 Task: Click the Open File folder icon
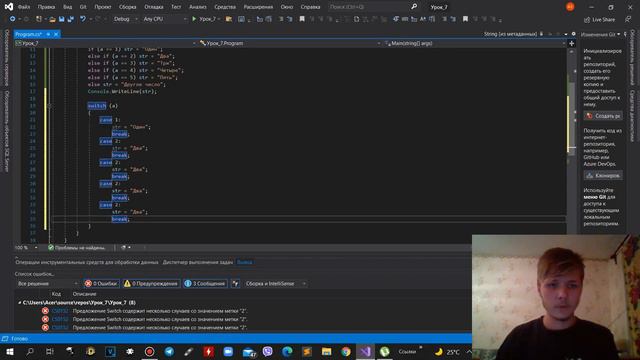tap(52, 19)
